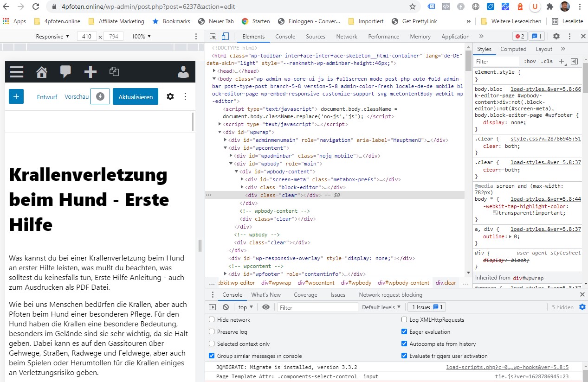Open the Responsive device dropdown
Viewport: 588px width, 382px height.
(52, 36)
